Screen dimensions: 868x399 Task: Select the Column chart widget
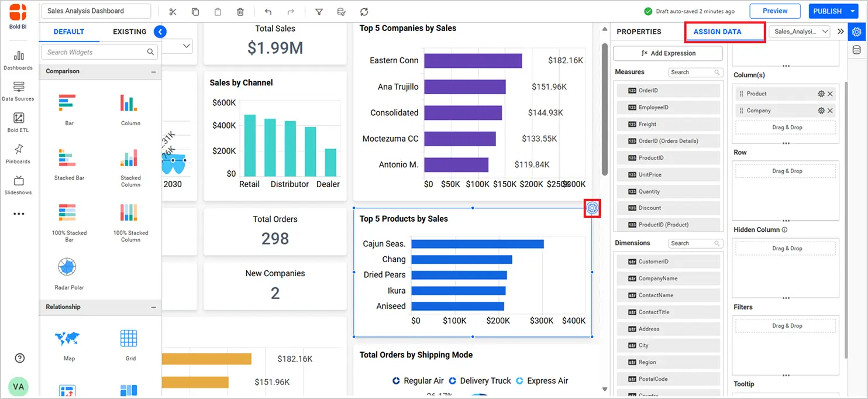(130, 109)
